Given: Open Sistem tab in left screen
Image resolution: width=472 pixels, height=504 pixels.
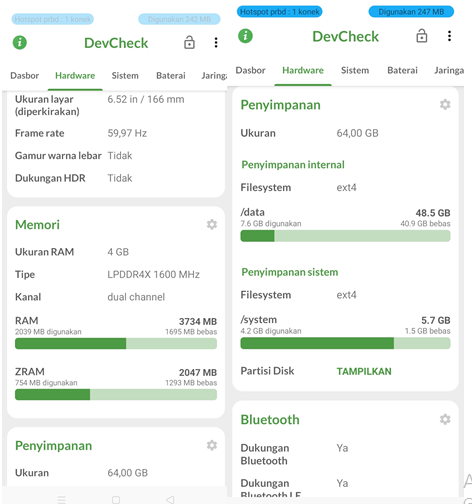Looking at the screenshot, I should click(125, 76).
